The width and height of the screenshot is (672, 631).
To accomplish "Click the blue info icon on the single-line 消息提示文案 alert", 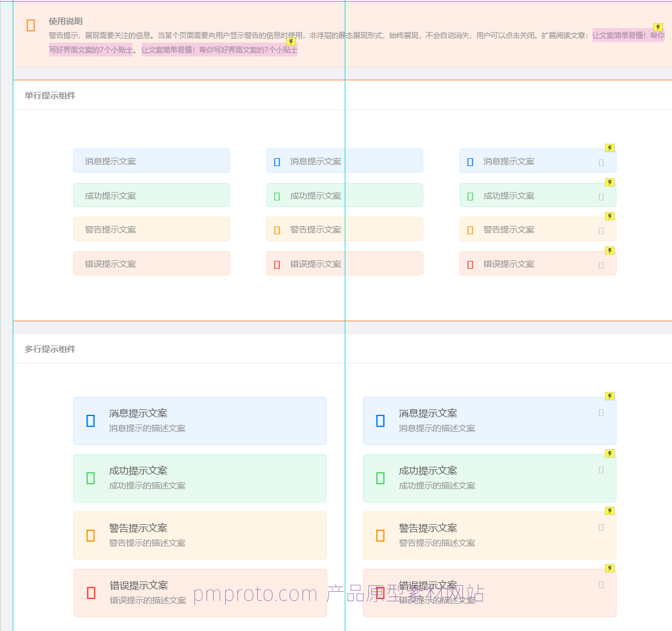I will (x=277, y=161).
